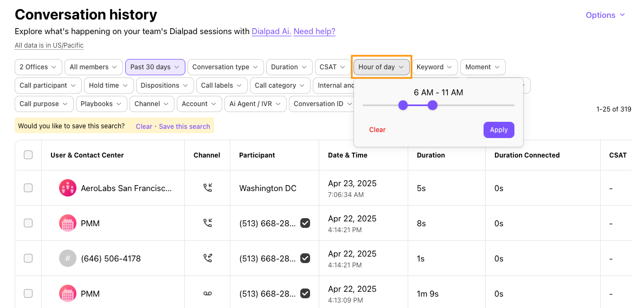
Task: Check the box for the (646) 506-4178 row
Action: pyautogui.click(x=28, y=258)
